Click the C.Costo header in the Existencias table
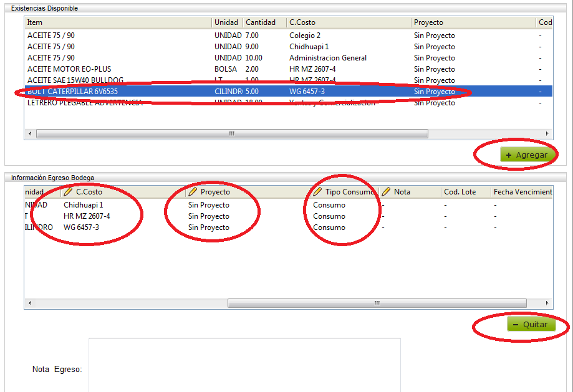Image resolution: width=573 pixels, height=392 pixels. [349, 22]
